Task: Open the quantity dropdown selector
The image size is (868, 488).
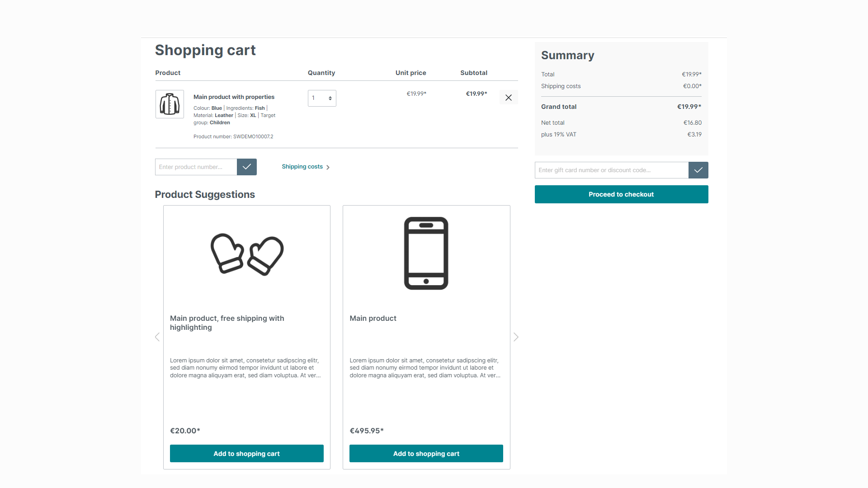Action: 322,98
